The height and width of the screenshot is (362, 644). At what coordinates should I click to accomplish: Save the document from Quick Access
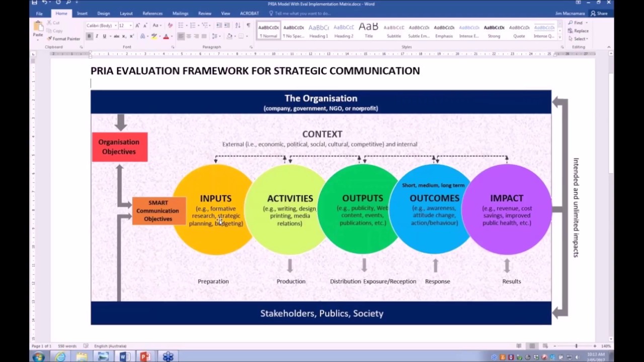tap(34, 3)
